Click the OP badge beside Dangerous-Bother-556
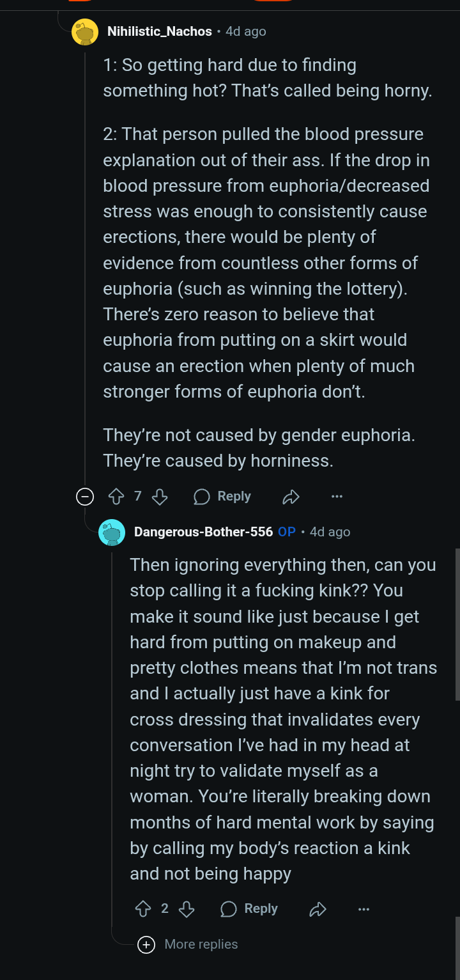460x980 pixels. pyautogui.click(x=287, y=532)
